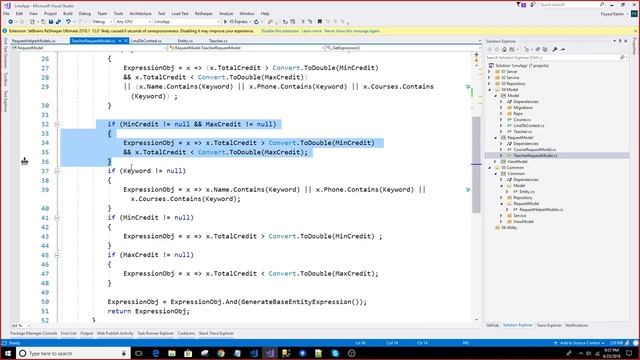Click the Save toolbar icon

coord(51,22)
